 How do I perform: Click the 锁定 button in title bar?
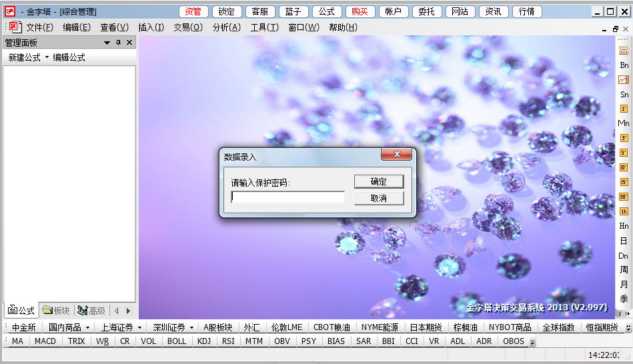tap(227, 12)
